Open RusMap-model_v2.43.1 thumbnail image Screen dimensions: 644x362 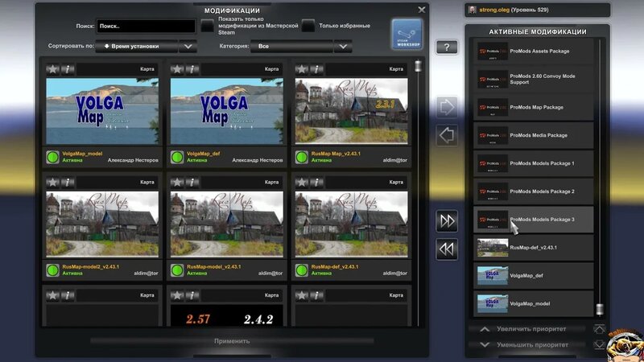pyautogui.click(x=227, y=224)
